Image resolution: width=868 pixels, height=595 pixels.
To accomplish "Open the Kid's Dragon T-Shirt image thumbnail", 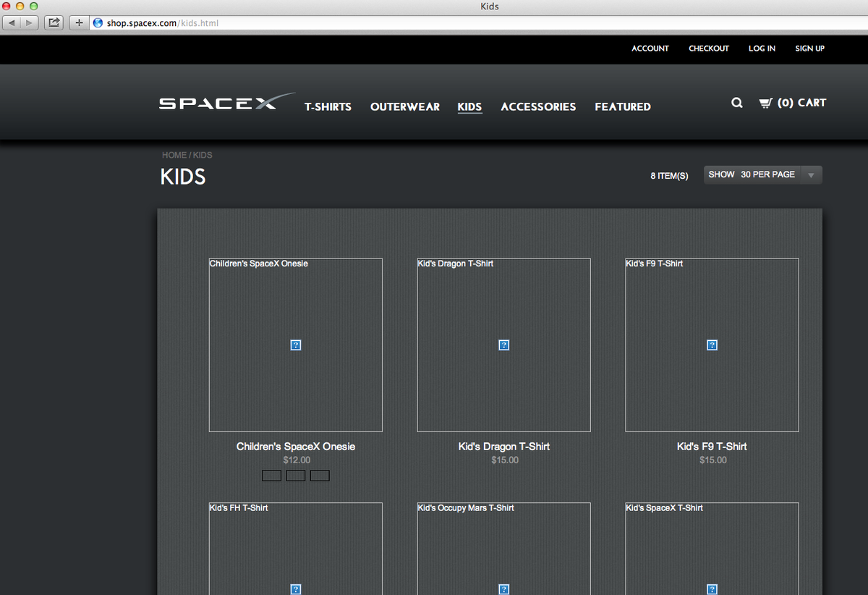I will (x=504, y=345).
